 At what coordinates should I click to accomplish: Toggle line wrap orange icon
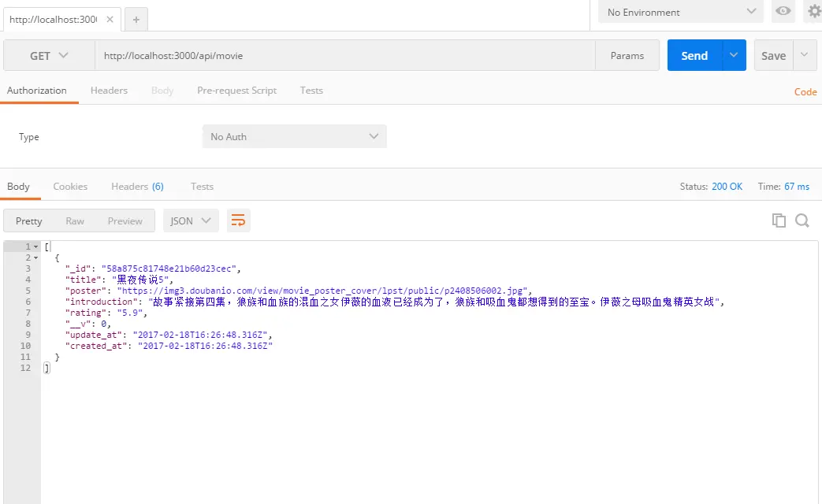click(238, 220)
